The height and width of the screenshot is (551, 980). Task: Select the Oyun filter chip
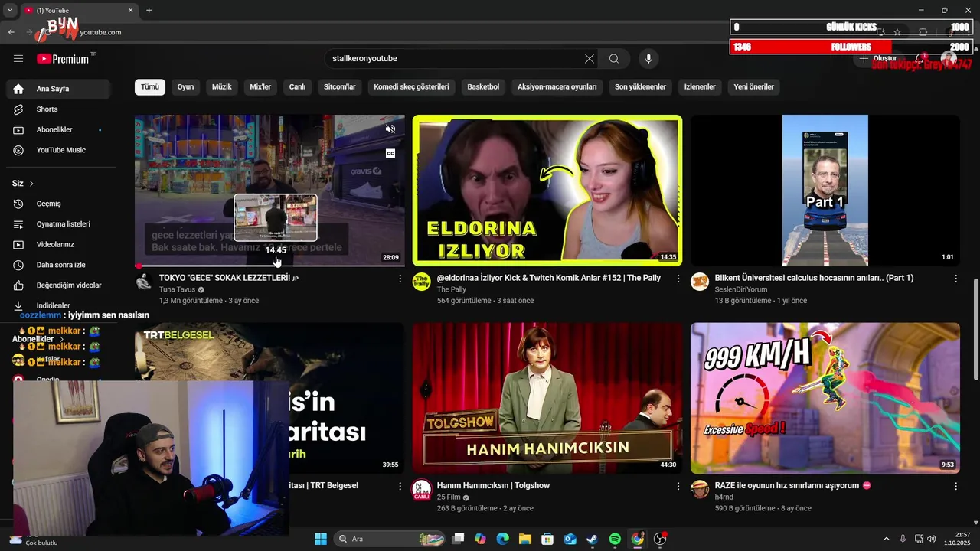pos(185,87)
